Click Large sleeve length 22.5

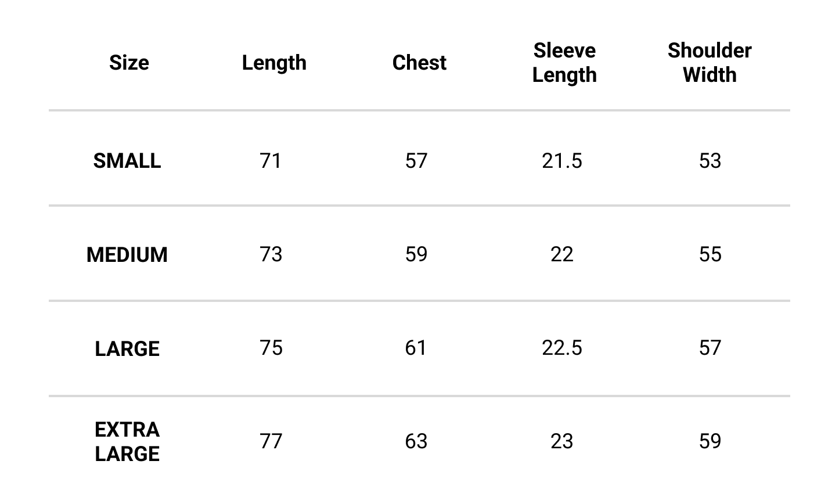[x=562, y=348]
